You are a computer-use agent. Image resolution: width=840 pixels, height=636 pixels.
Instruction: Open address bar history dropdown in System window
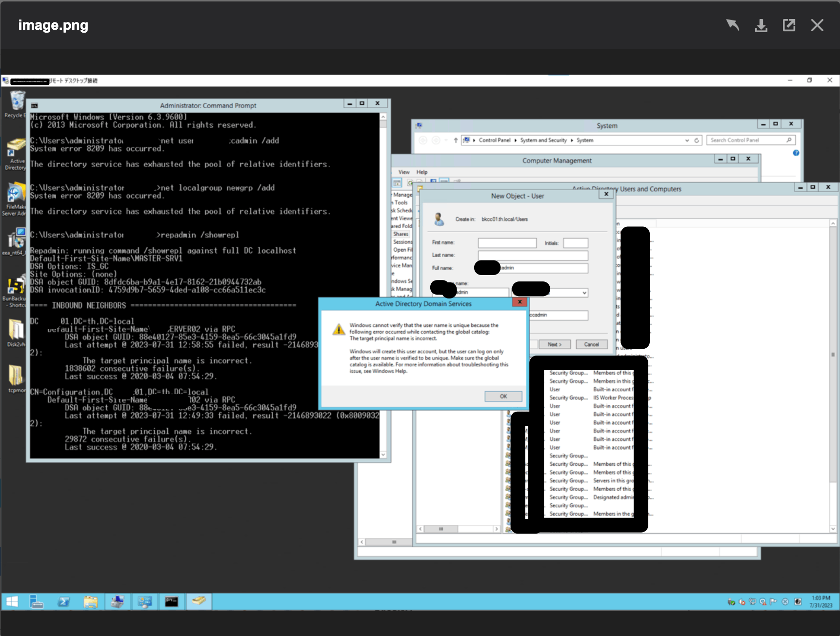pos(687,140)
